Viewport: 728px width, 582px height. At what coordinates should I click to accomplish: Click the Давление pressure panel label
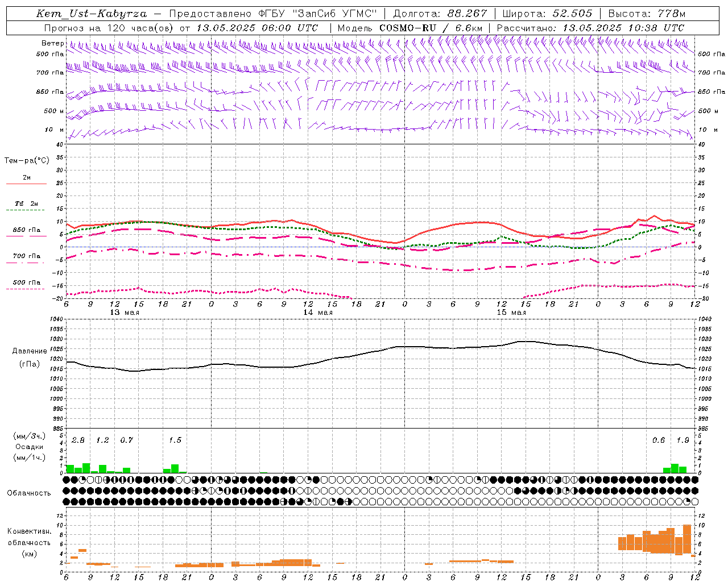[30, 351]
